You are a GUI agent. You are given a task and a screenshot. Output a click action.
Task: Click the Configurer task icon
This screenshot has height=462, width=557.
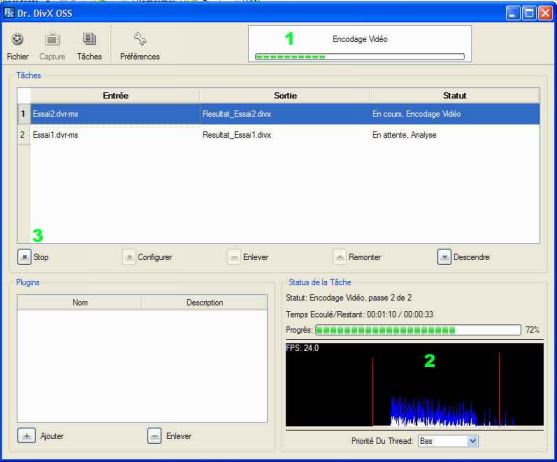(x=129, y=257)
